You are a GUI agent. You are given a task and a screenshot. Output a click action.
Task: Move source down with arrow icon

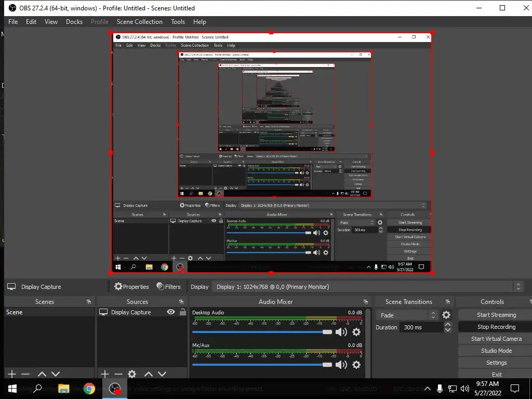162,374
